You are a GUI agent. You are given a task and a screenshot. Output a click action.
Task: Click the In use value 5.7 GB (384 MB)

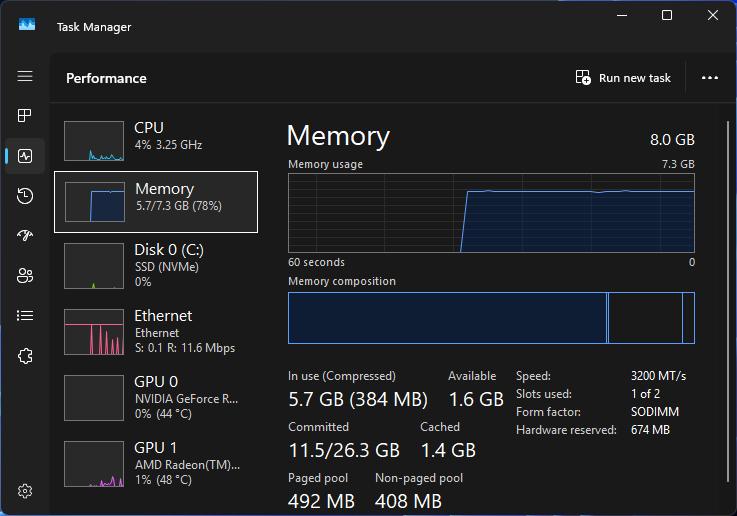[358, 399]
